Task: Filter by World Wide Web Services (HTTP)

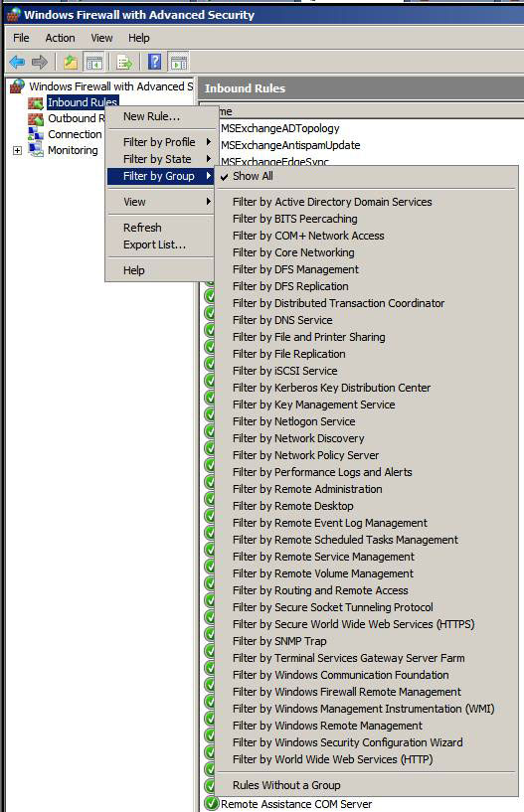Action: tap(367, 759)
